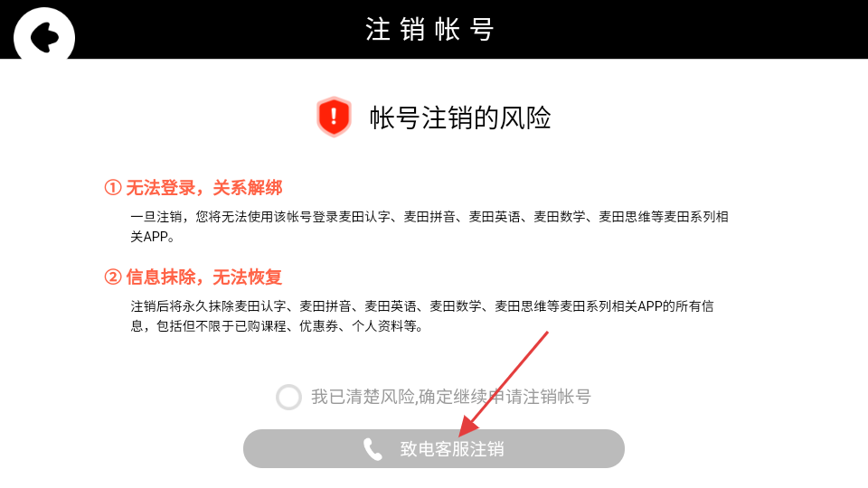Click the 帐号注销的风险 heading
The height and width of the screenshot is (488, 868).
[x=460, y=117]
